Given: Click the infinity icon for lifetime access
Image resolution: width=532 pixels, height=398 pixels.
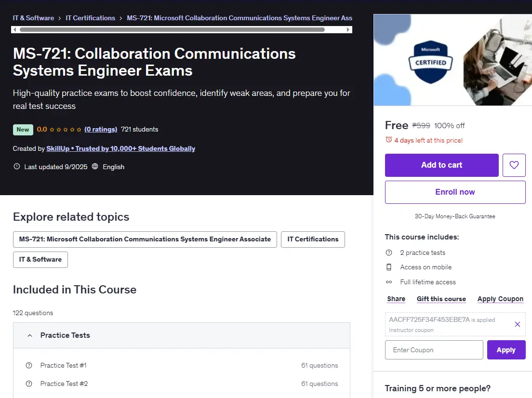Looking at the screenshot, I should [389, 282].
